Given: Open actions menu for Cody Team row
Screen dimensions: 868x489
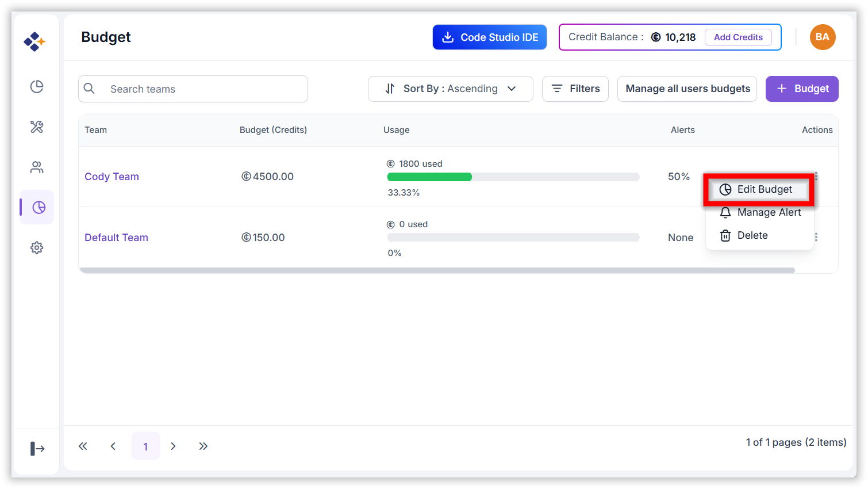Looking at the screenshot, I should [x=816, y=176].
